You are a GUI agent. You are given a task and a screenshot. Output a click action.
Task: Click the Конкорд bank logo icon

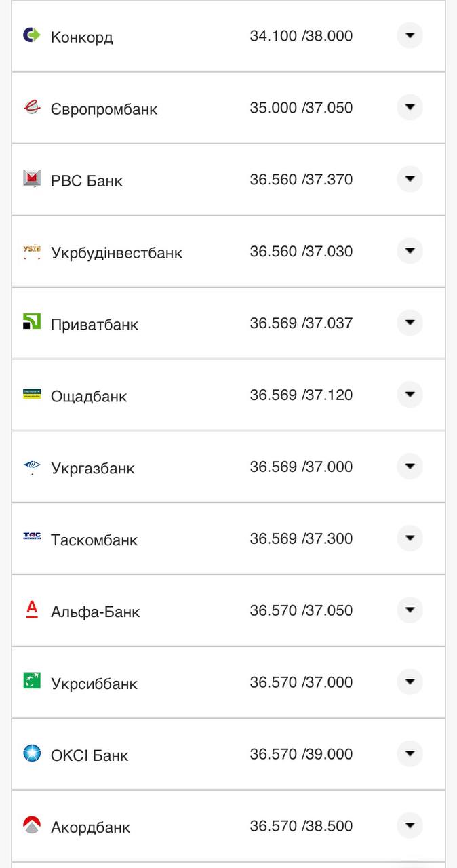tap(32, 35)
